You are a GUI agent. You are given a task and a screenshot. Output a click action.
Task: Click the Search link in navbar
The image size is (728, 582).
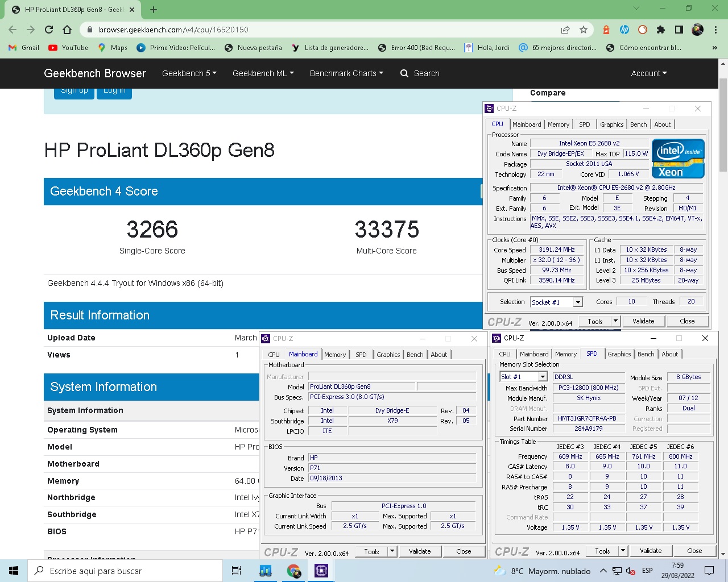pos(420,73)
